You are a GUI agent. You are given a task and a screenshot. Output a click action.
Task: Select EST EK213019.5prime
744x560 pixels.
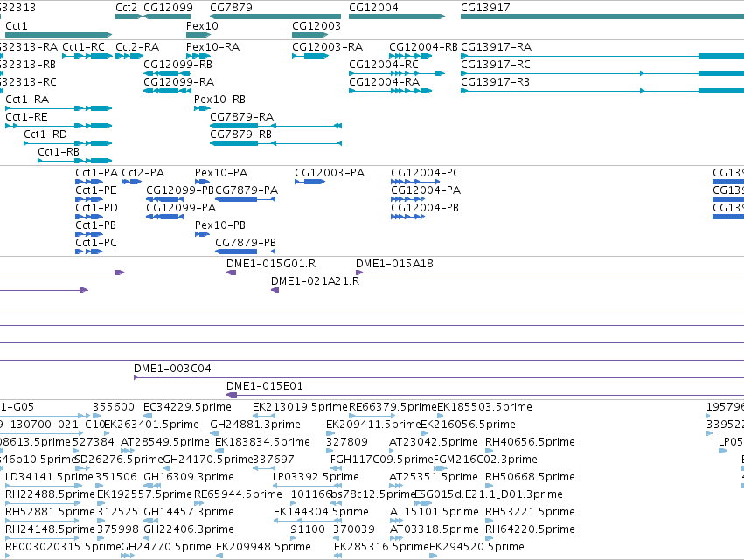300,407
